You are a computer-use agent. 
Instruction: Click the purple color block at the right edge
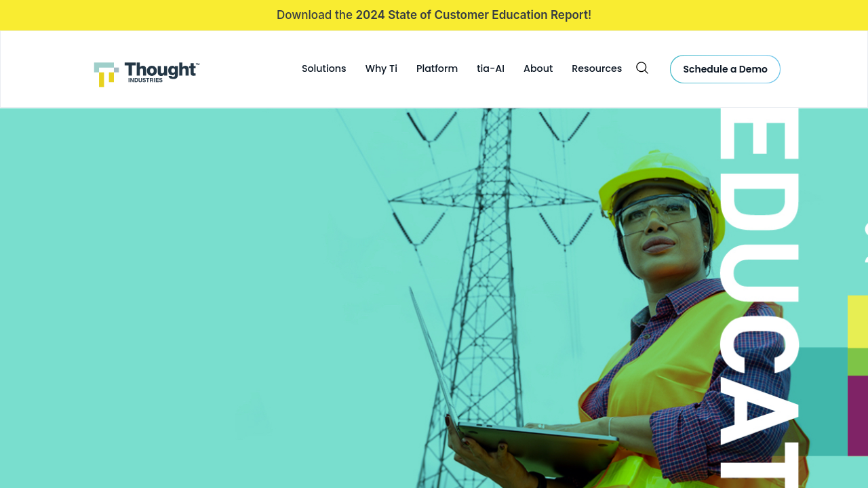coord(857,415)
